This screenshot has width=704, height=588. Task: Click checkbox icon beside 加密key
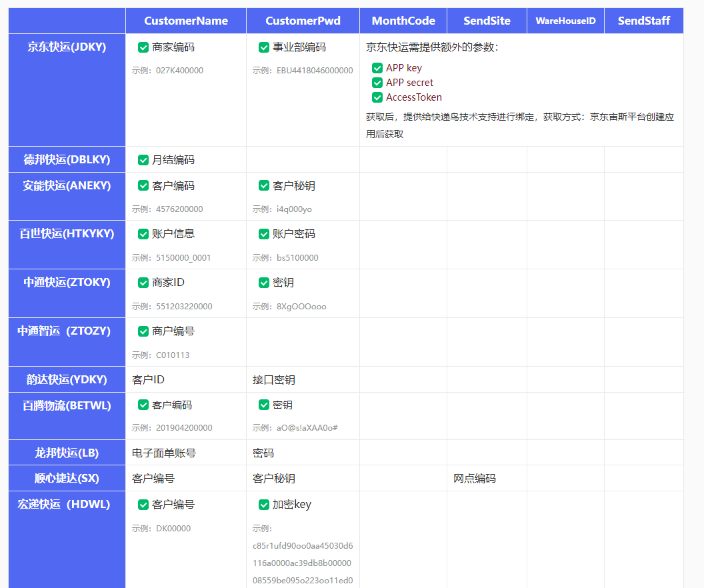(264, 505)
